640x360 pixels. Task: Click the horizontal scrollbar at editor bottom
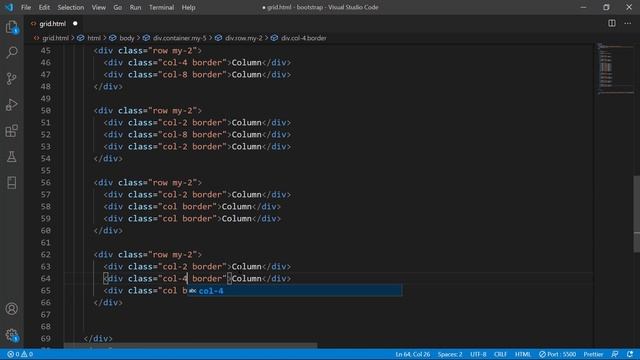coord(191,346)
